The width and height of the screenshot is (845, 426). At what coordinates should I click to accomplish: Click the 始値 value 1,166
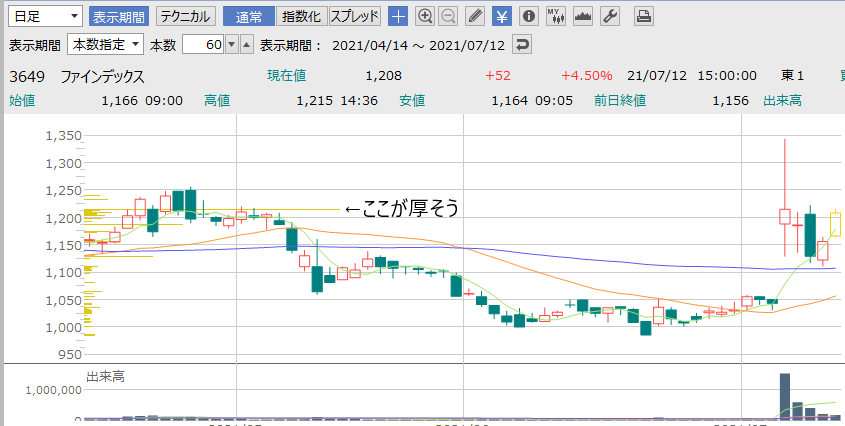pos(120,101)
